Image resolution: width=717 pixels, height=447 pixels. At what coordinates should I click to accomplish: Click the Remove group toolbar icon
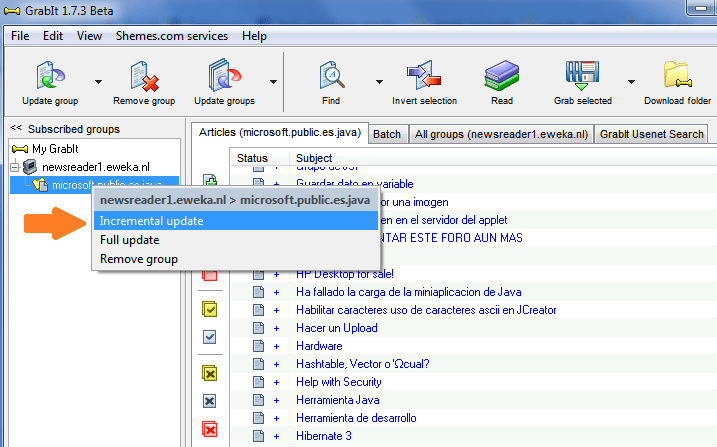tap(144, 76)
